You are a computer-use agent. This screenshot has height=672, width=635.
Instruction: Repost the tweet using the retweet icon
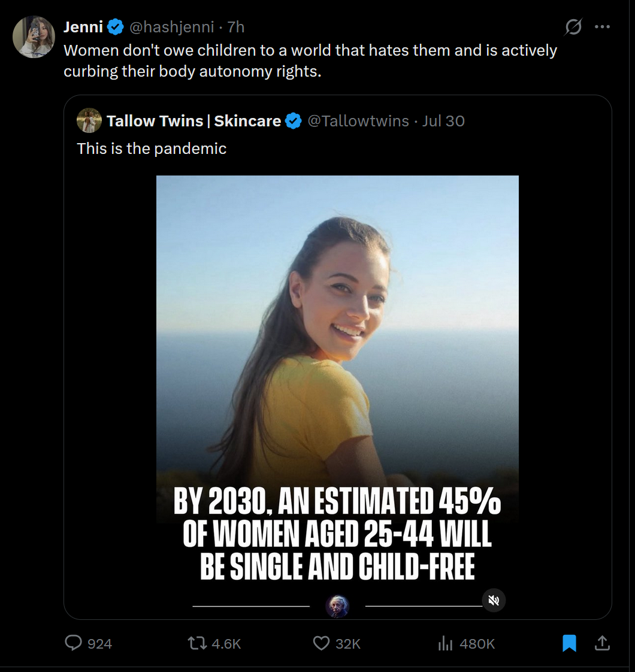[x=197, y=643]
